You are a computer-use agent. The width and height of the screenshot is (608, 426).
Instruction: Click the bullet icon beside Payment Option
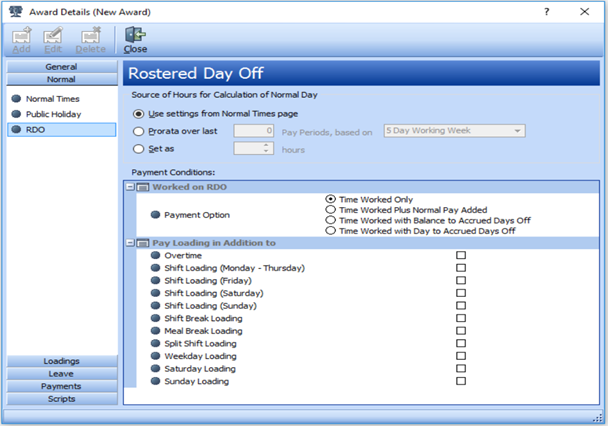point(155,215)
